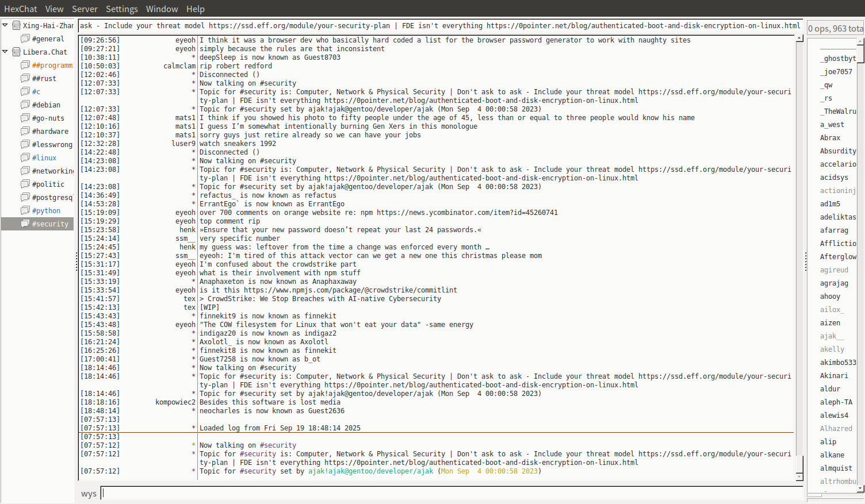Collapse the Xing-Hai-Zhar server tree

pos(5,25)
